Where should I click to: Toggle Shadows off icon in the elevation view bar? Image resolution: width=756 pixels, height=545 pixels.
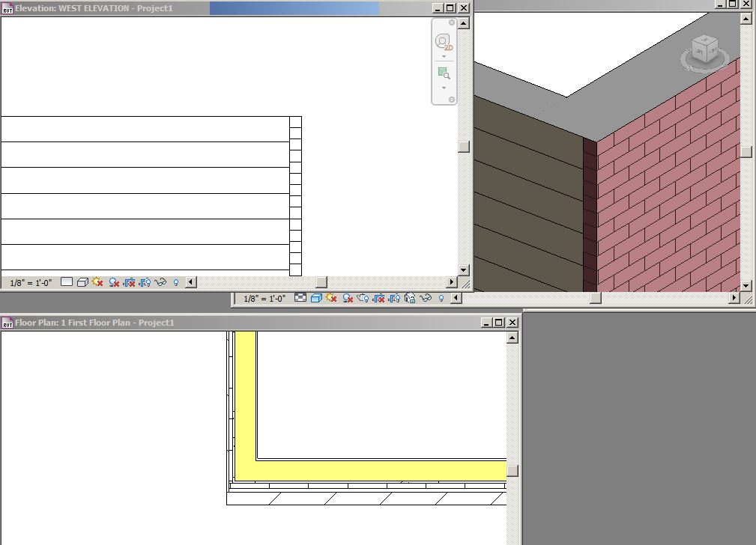click(114, 282)
